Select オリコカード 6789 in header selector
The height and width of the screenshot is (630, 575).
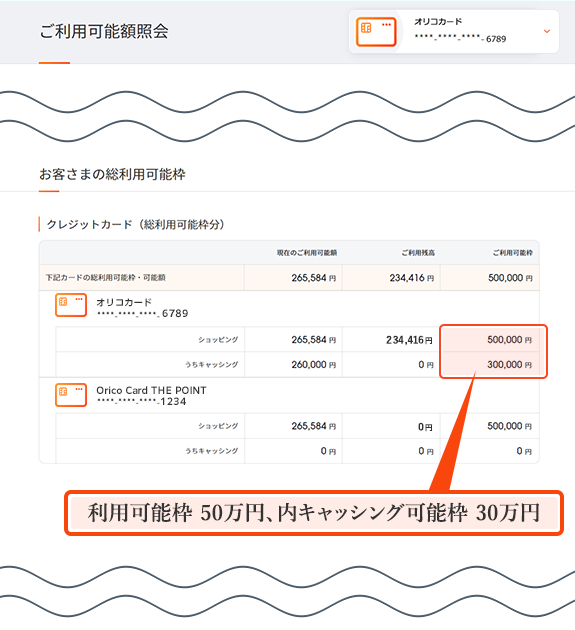[x=454, y=31]
